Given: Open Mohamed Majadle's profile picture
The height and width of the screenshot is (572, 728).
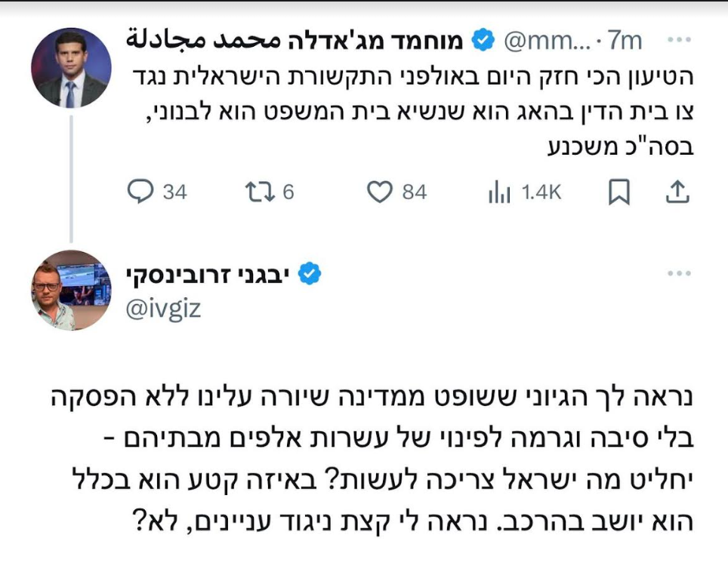Looking at the screenshot, I should click(71, 68).
